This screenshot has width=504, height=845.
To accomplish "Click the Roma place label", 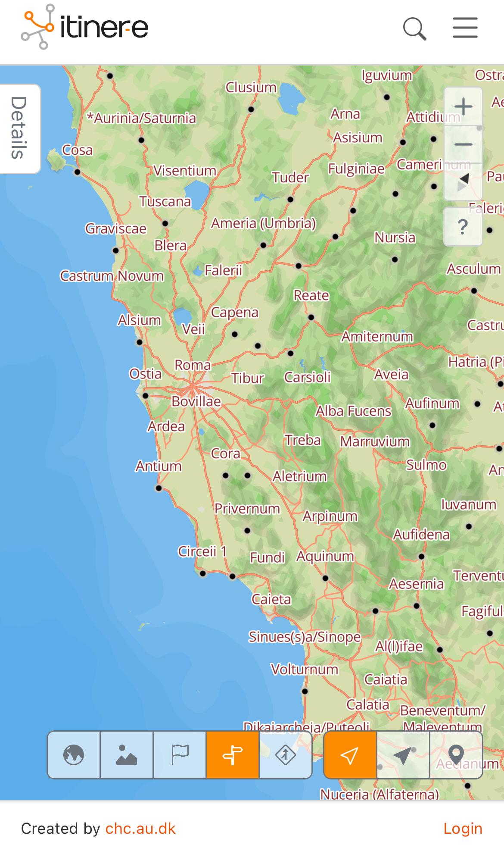I will click(193, 365).
